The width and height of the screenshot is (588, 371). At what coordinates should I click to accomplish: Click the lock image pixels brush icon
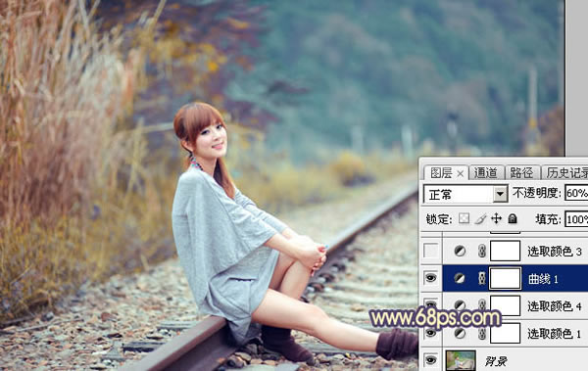[480, 219]
